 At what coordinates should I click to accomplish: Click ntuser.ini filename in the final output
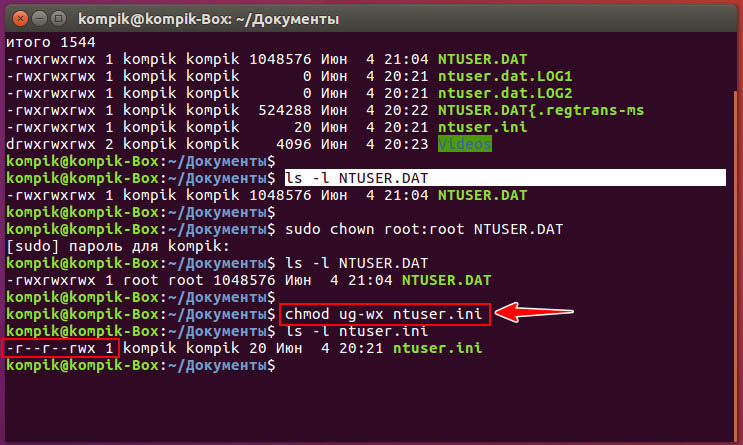point(438,348)
